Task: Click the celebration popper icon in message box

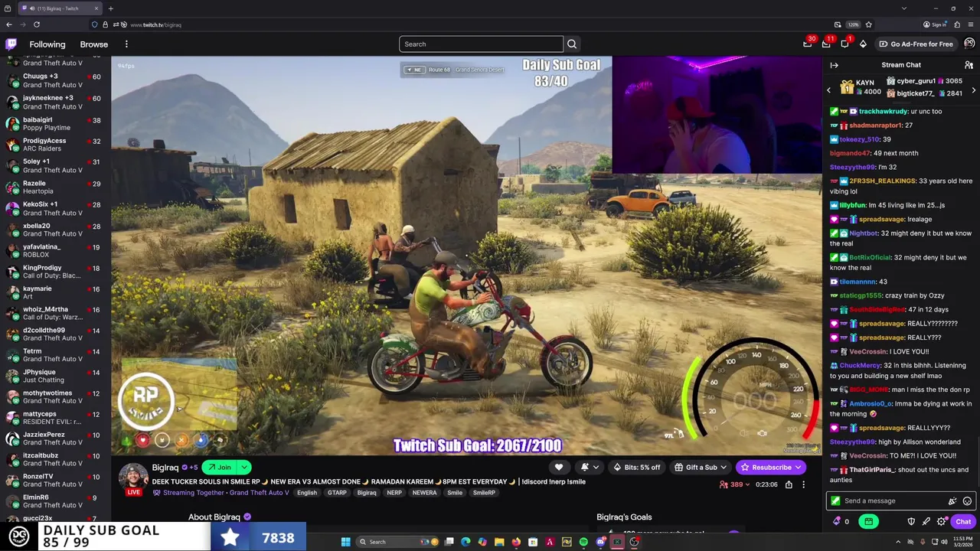Action: click(x=952, y=501)
